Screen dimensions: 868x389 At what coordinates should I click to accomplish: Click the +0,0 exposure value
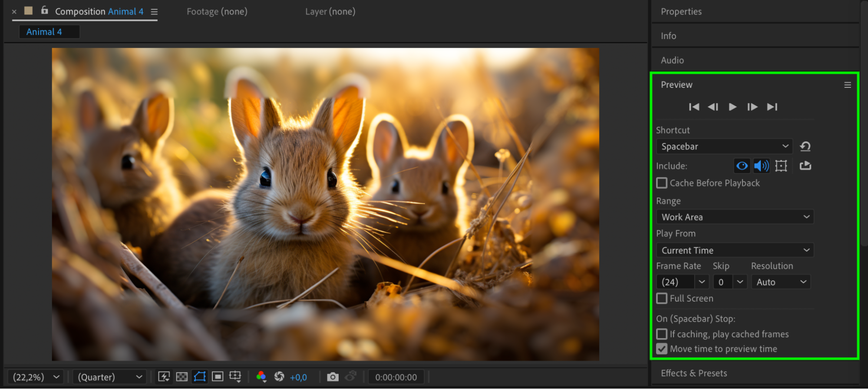pos(298,377)
